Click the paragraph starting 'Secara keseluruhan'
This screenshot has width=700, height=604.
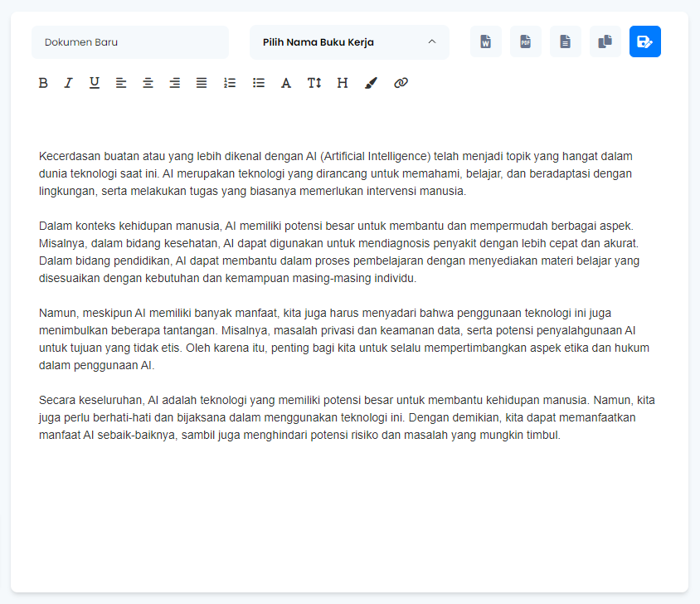click(347, 417)
